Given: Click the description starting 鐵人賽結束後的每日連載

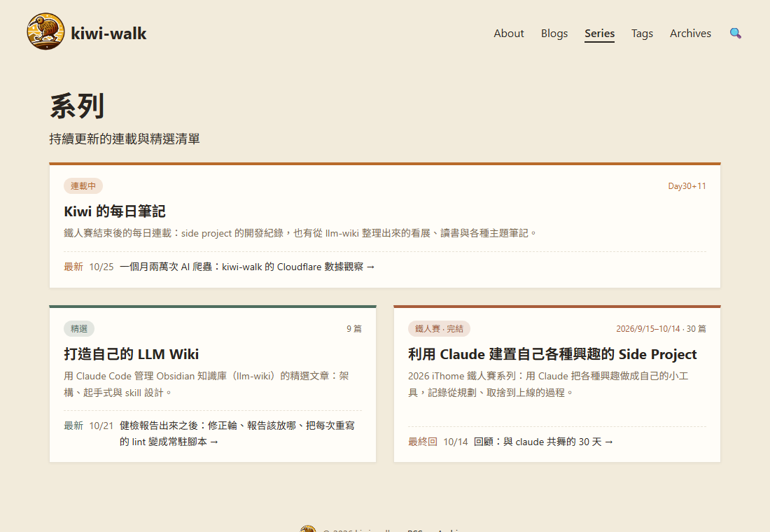Looking at the screenshot, I should pos(301,233).
